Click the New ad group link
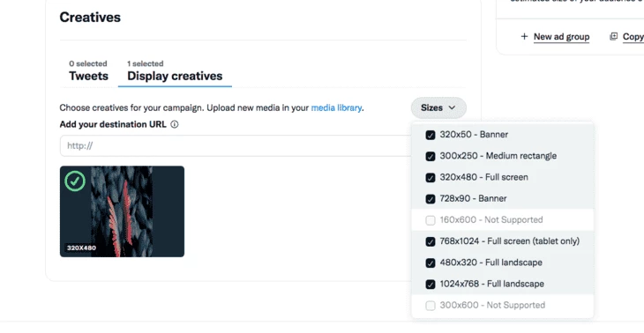 point(561,37)
